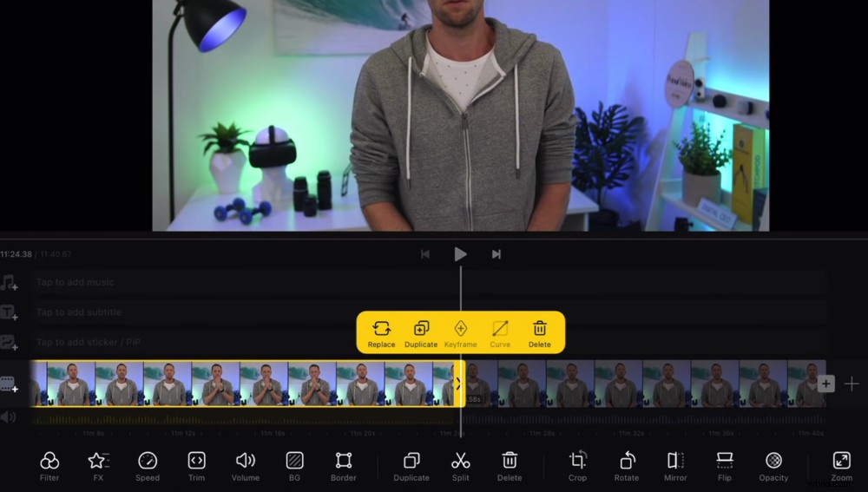Open the Speed tool
The height and width of the screenshot is (492, 868).
(148, 466)
